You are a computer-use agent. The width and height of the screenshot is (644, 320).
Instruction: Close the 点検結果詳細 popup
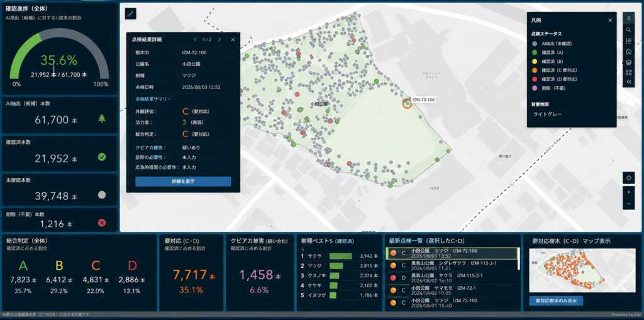pyautogui.click(x=233, y=40)
